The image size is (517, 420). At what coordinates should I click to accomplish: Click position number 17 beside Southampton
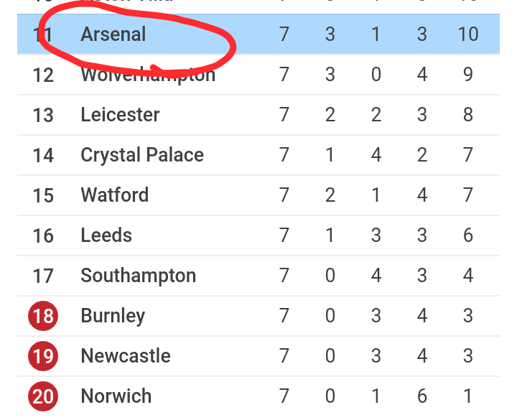point(43,276)
